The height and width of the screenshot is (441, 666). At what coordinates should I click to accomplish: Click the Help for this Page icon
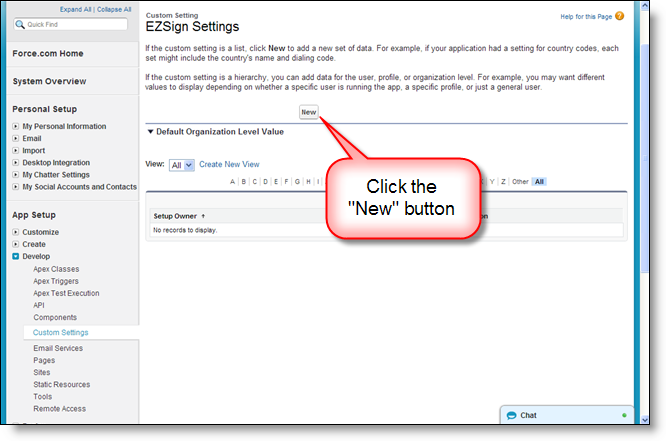(x=620, y=16)
